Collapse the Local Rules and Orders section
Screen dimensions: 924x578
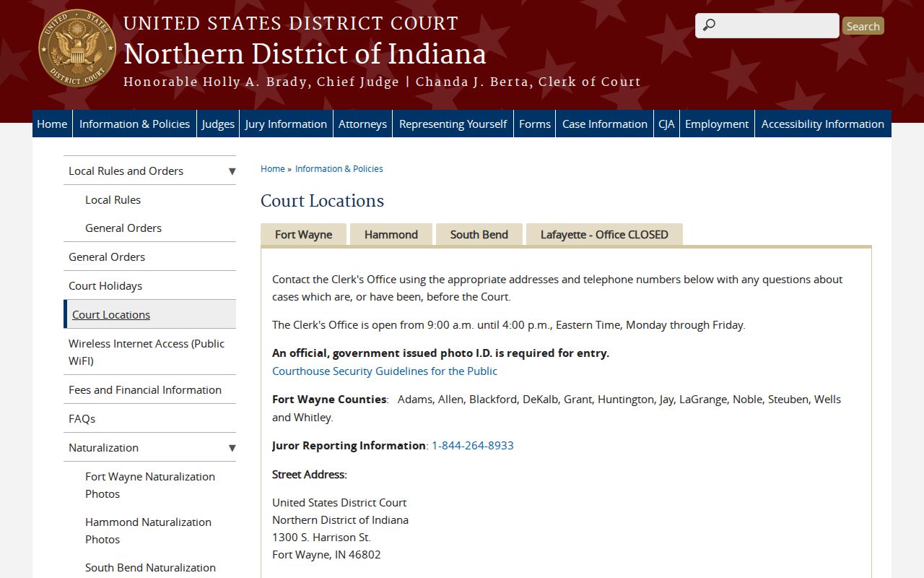click(232, 171)
